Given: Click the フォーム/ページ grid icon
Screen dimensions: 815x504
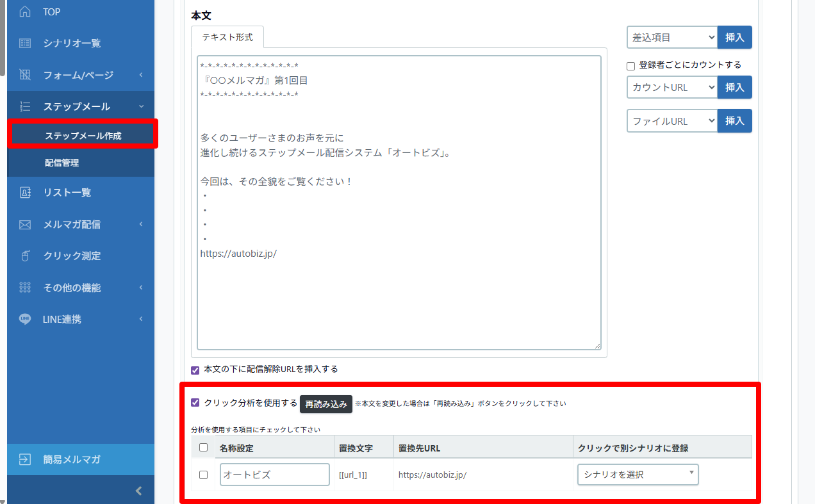Looking at the screenshot, I should pyautogui.click(x=25, y=75).
